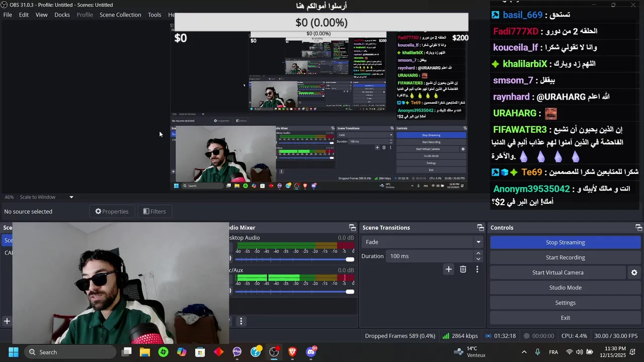The width and height of the screenshot is (644, 362).
Task: Increase transition Duration with up arrow
Action: pyautogui.click(x=478, y=253)
